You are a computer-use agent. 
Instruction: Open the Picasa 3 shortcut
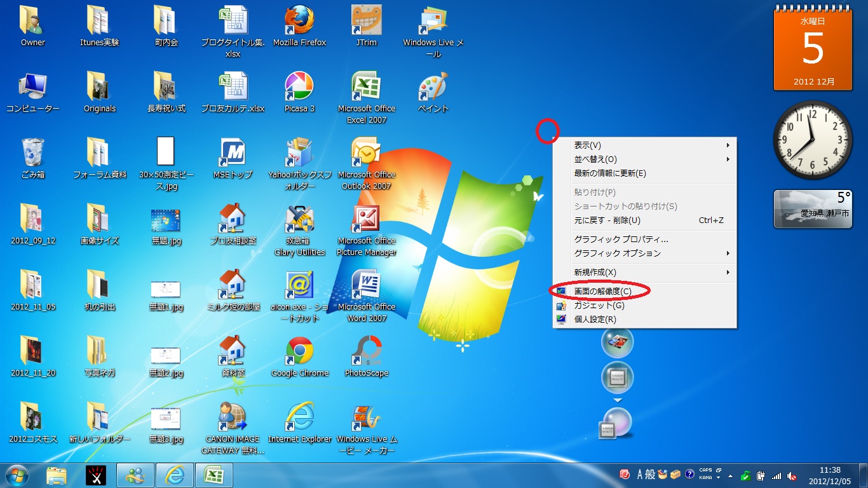[299, 93]
